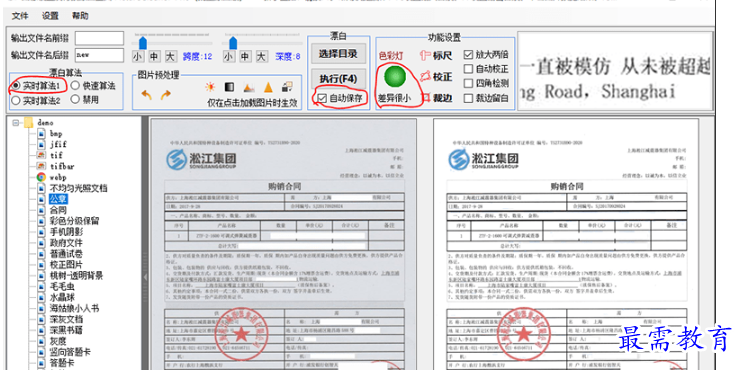Click the sun brightness icon

click(210, 87)
